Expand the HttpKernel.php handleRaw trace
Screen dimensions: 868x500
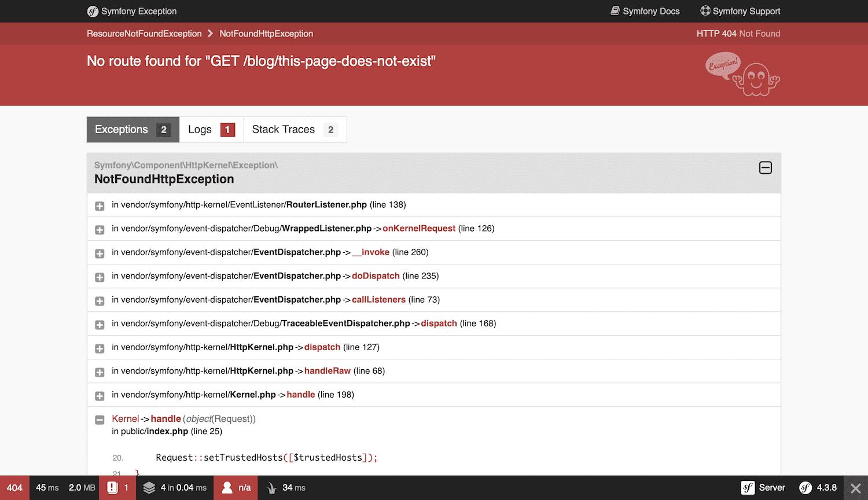(100, 372)
